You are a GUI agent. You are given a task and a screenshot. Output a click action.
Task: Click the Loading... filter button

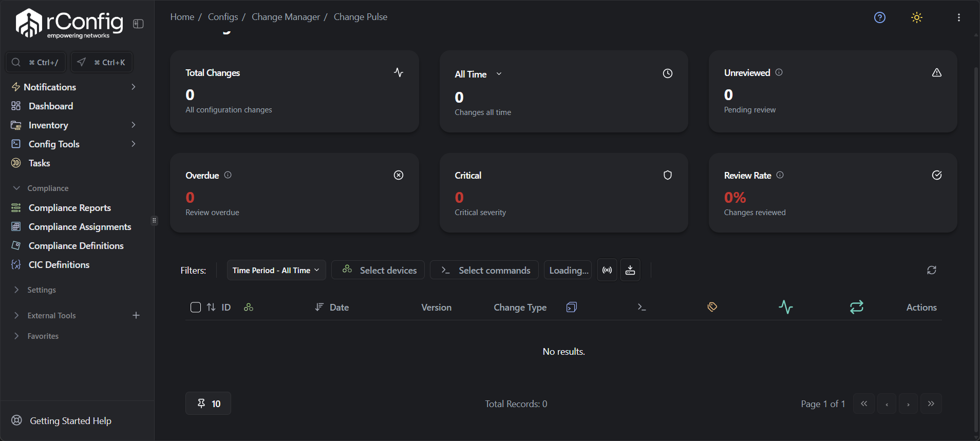(568, 270)
